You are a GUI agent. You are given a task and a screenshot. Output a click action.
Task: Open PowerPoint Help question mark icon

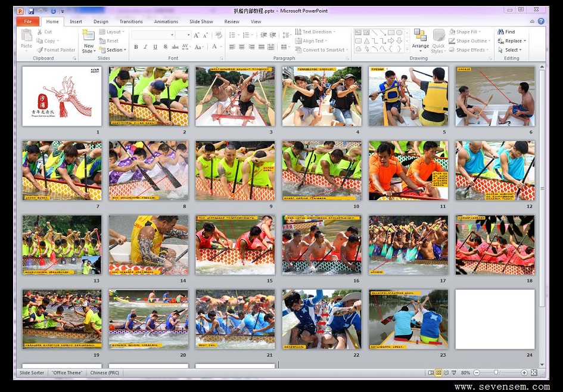541,21
